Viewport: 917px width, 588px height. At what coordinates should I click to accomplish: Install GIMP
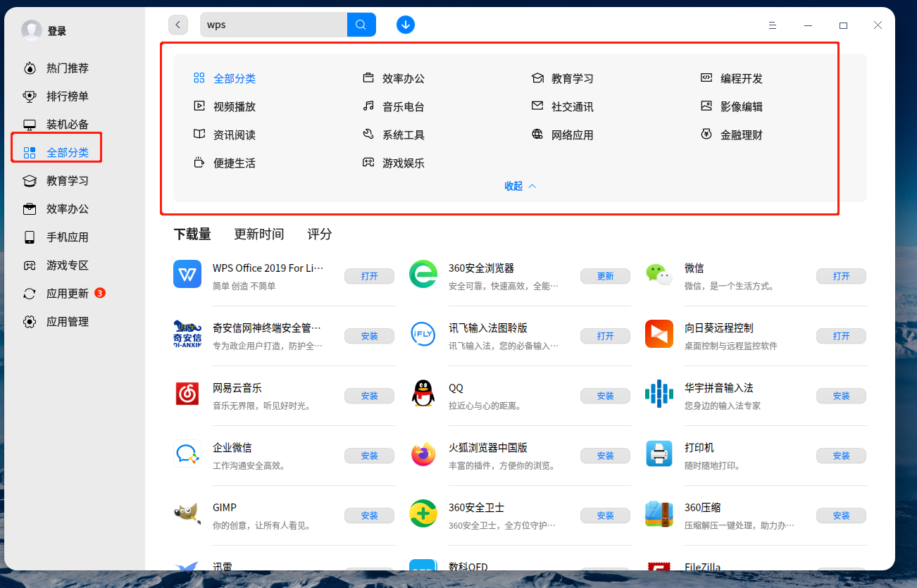coord(370,515)
